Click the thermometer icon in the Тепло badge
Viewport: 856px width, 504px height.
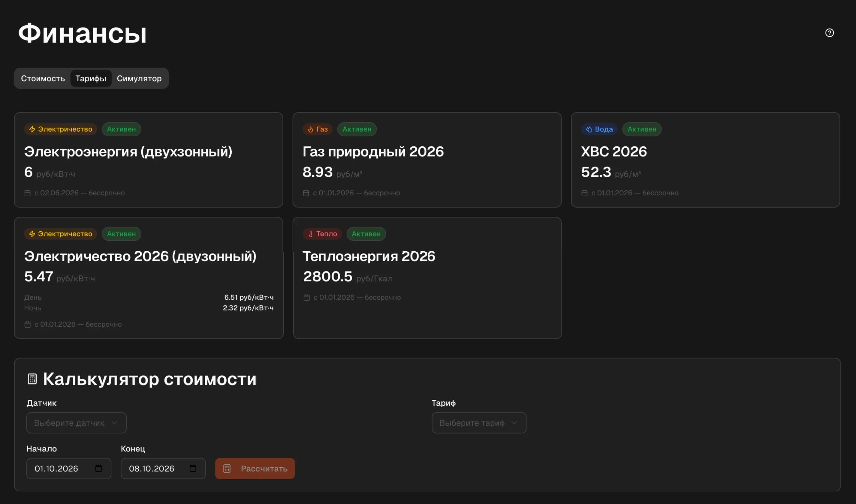click(310, 234)
